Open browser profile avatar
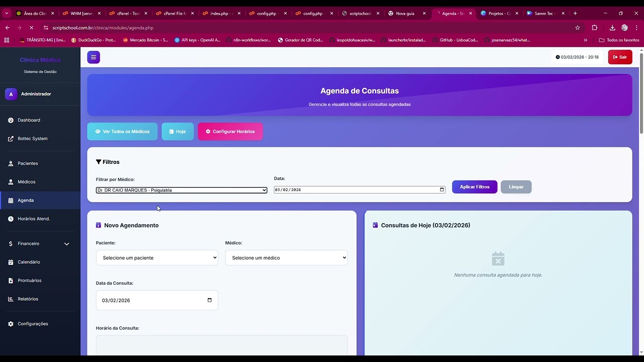 pos(624,28)
